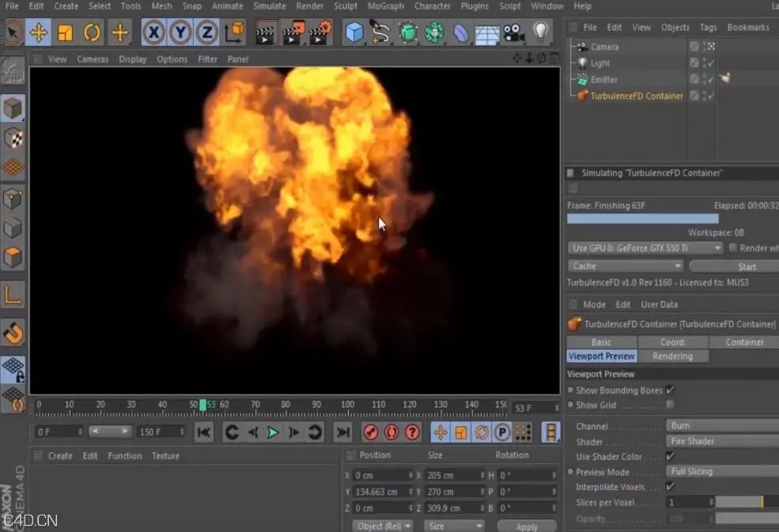Switch to the Container tab
The image size is (779, 532).
(744, 342)
